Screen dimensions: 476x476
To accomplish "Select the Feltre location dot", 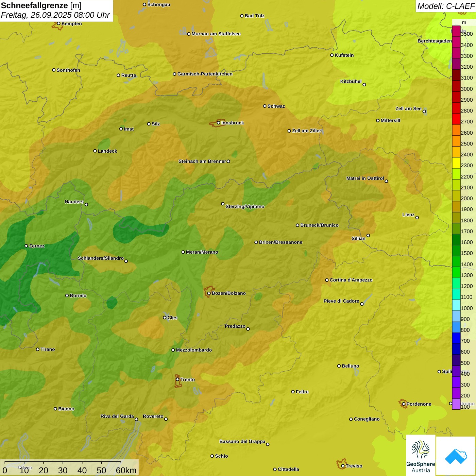I will pyautogui.click(x=293, y=392).
